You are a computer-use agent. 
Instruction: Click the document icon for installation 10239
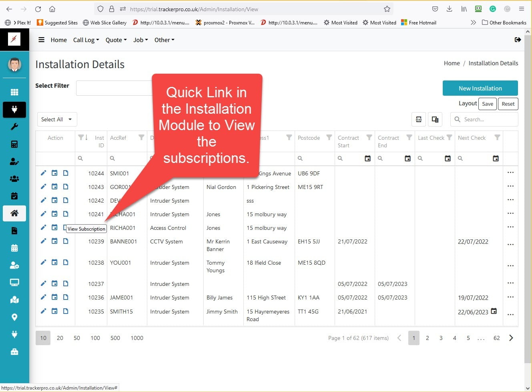coord(66,241)
